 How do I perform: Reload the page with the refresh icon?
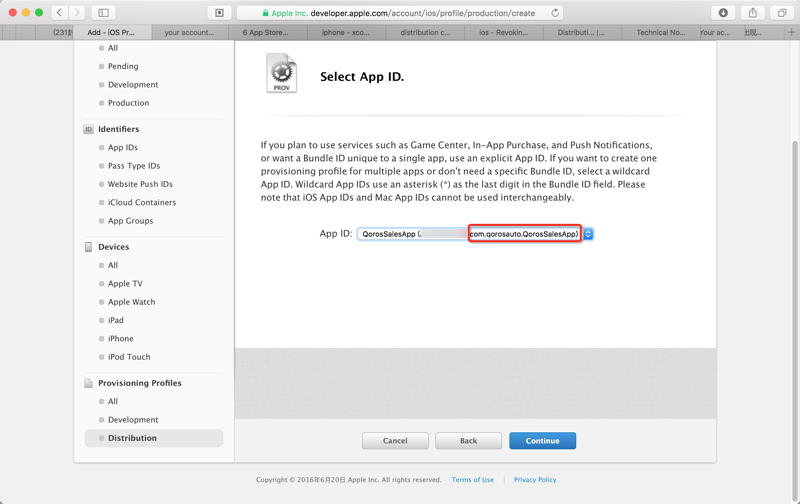(x=555, y=13)
